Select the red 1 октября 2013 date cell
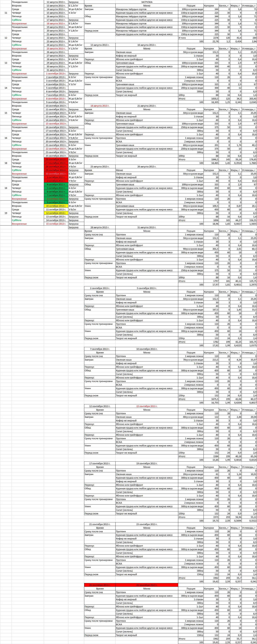The image size is (257, 644). click(56, 177)
